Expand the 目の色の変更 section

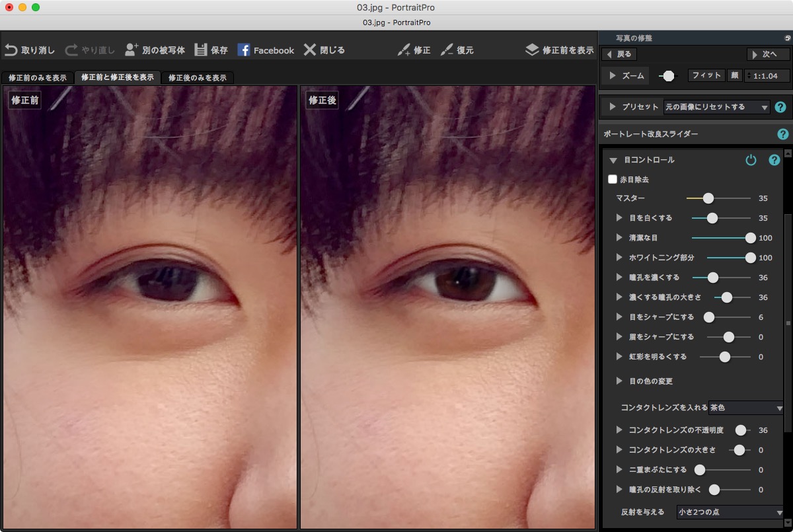coord(619,381)
